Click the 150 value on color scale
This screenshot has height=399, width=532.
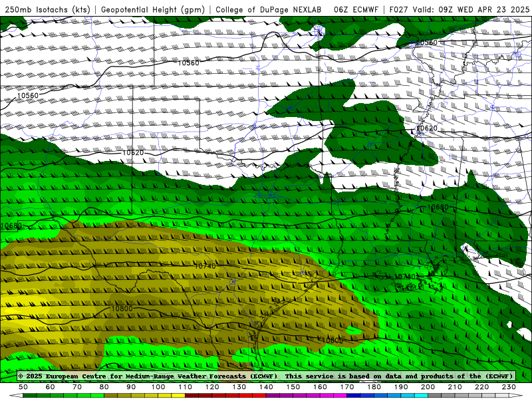[x=293, y=387]
